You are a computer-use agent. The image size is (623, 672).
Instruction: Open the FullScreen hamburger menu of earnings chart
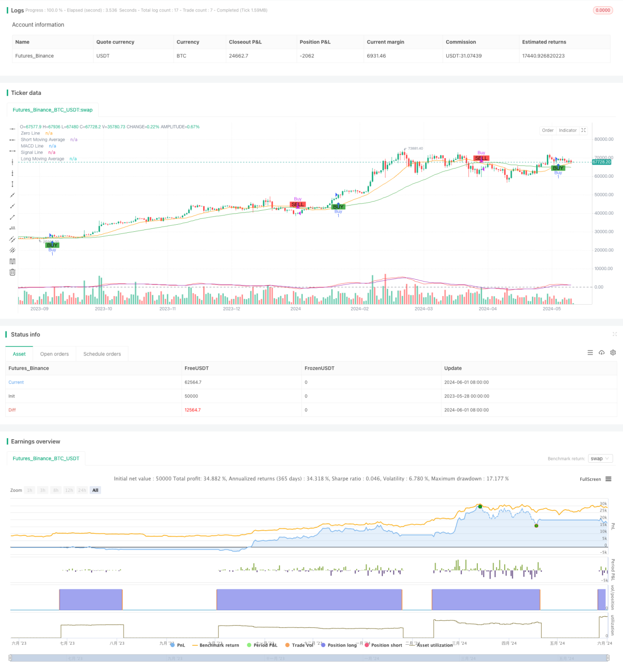608,479
